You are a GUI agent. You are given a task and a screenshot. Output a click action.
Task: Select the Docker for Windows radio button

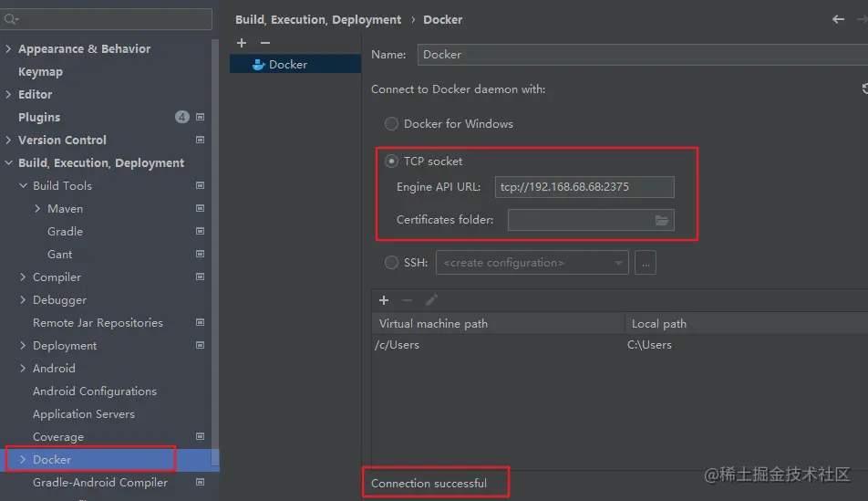[x=391, y=123]
